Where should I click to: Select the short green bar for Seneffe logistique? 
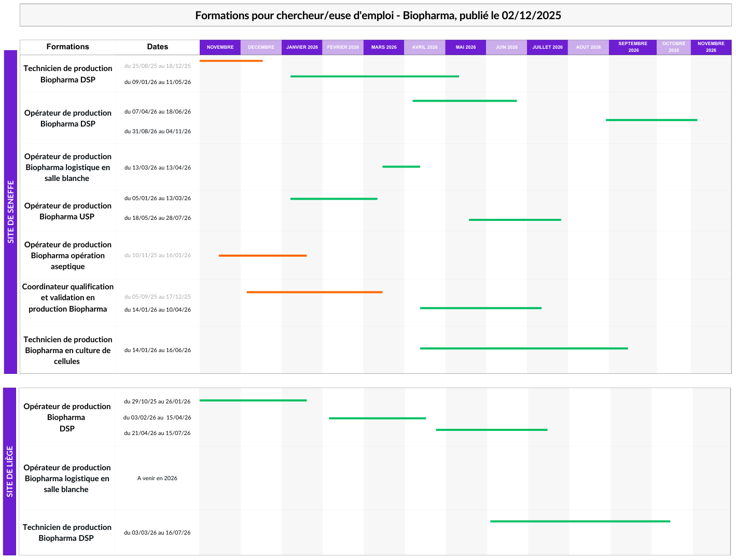(x=401, y=166)
